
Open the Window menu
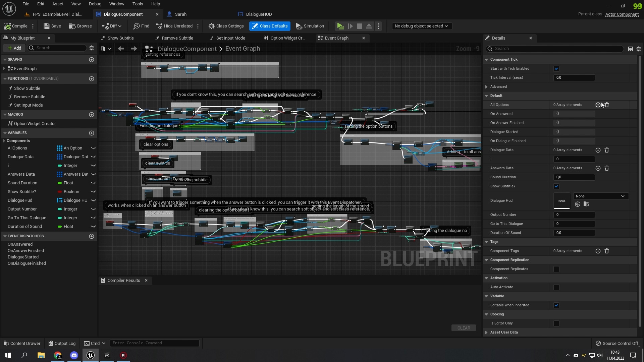pos(116,4)
